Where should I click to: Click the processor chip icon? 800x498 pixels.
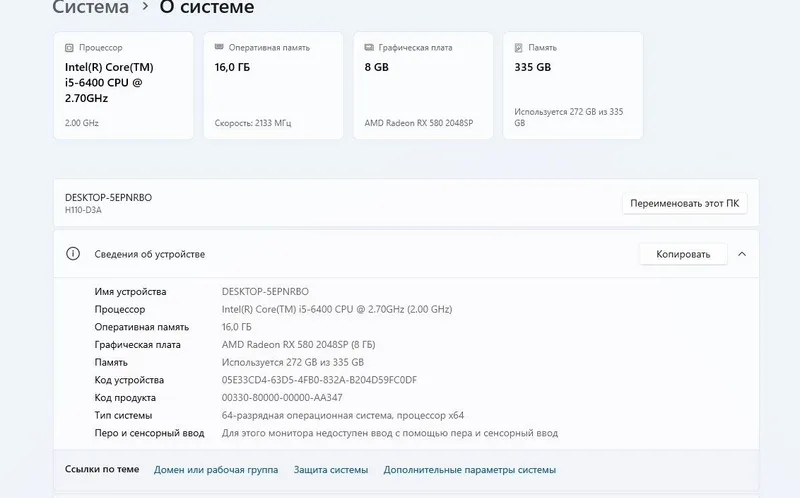coord(69,48)
